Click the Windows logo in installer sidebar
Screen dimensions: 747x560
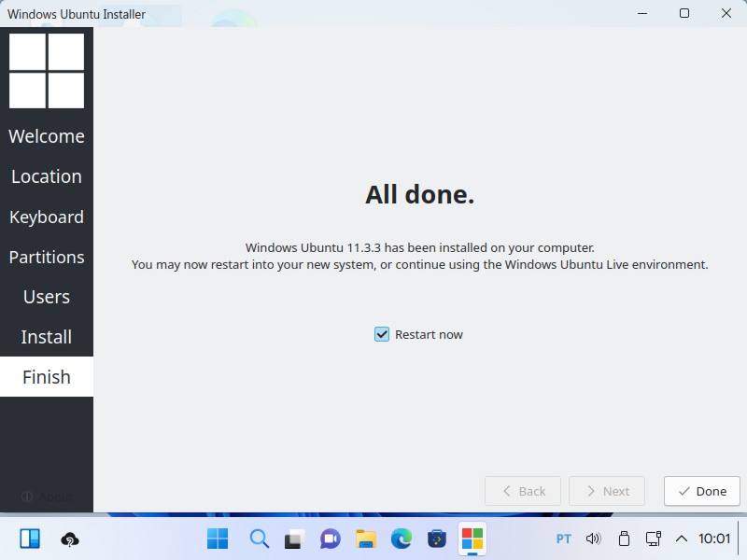(x=47, y=71)
